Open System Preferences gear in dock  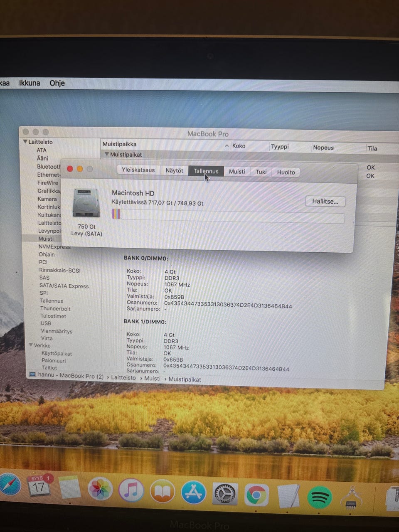click(x=225, y=495)
